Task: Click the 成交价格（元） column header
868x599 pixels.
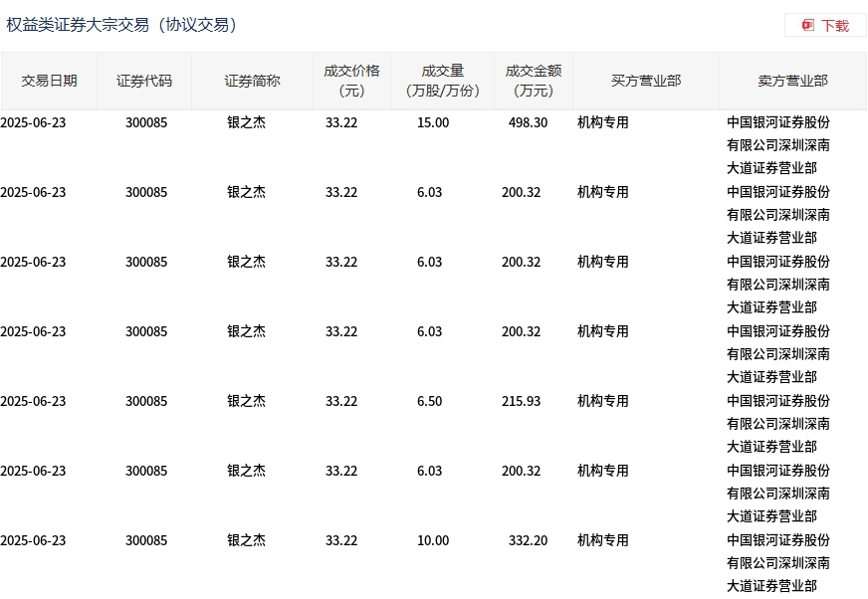Action: pyautogui.click(x=351, y=81)
